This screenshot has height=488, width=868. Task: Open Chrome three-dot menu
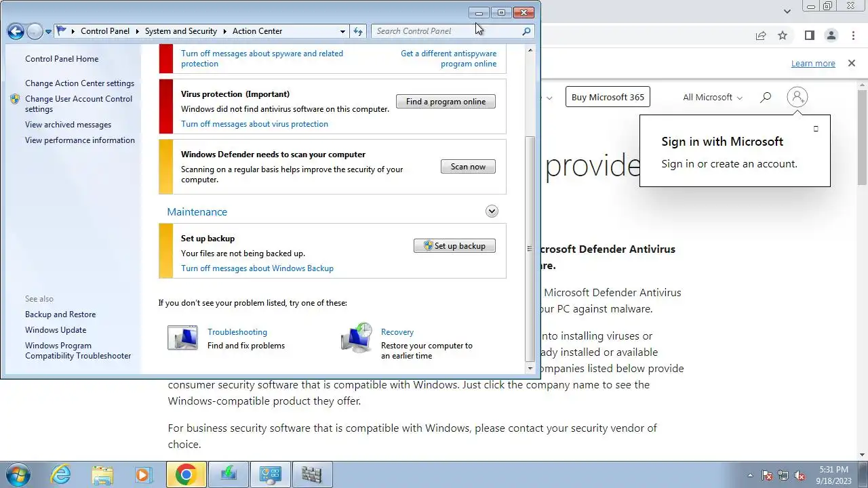pyautogui.click(x=853, y=36)
